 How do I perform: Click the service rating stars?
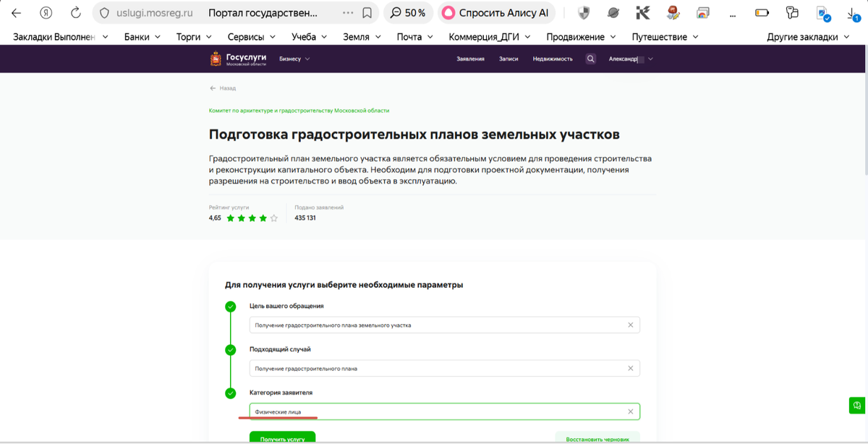coord(252,218)
